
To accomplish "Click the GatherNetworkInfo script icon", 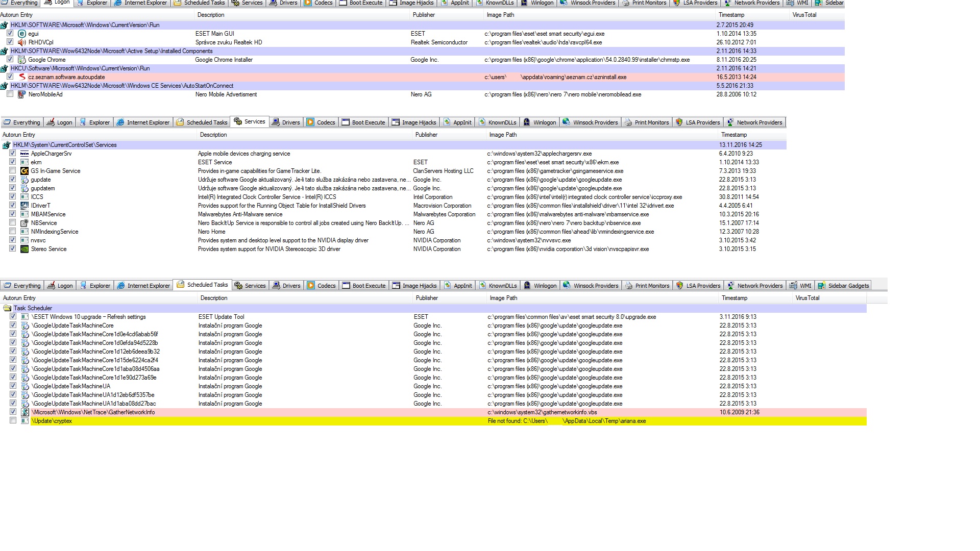I will (24, 412).
